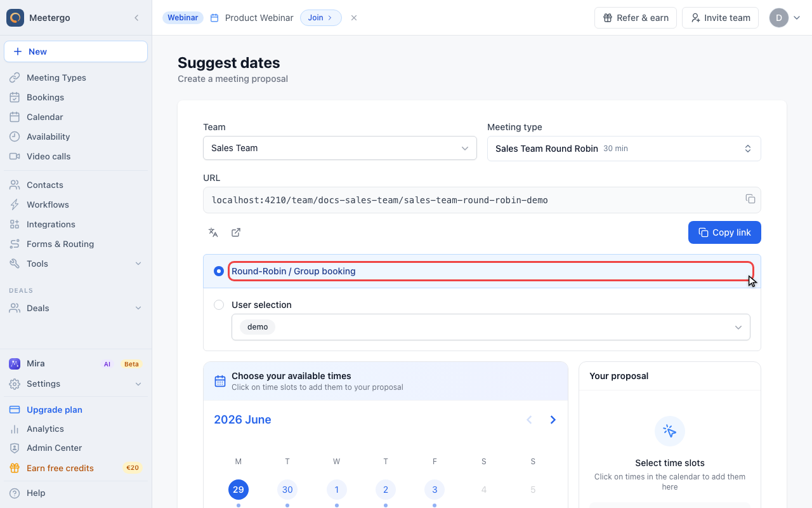Image resolution: width=812 pixels, height=508 pixels.
Task: Click the 2026 June month heading
Action: tap(242, 420)
